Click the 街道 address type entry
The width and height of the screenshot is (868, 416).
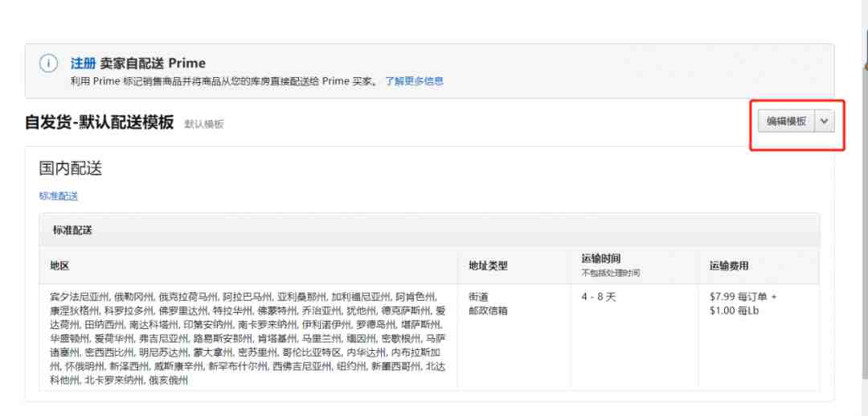coord(479,297)
